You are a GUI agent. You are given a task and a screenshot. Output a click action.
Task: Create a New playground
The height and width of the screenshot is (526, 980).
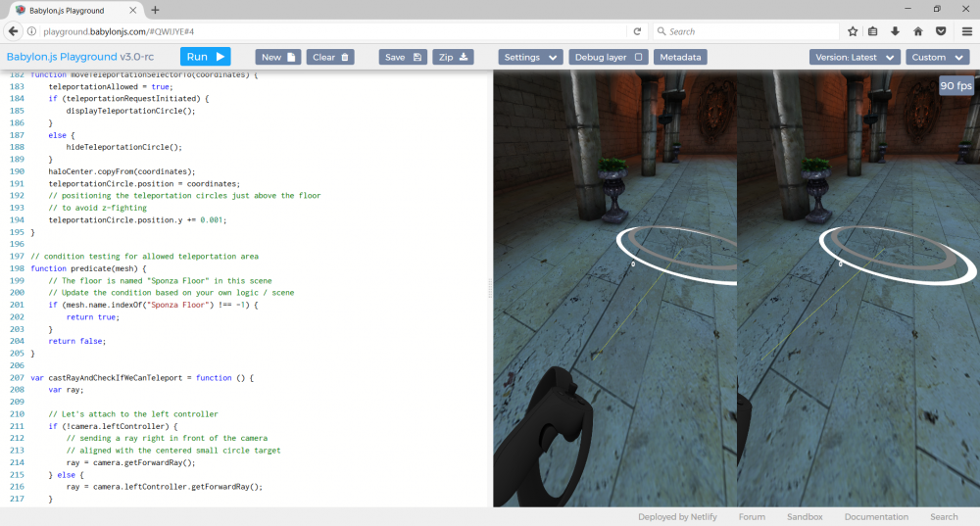pos(278,57)
